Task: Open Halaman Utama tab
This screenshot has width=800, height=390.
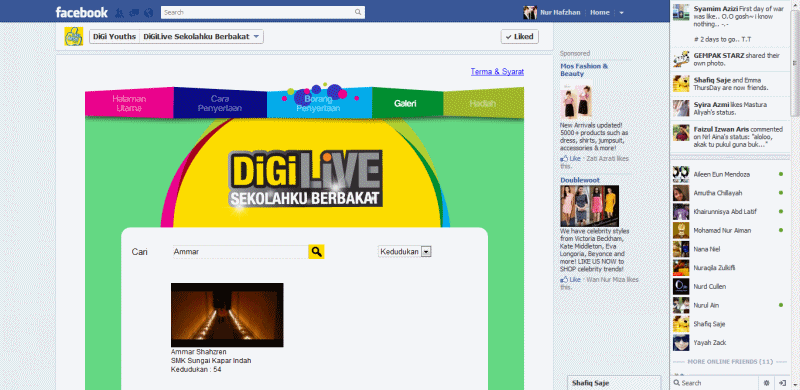Action: (130, 103)
